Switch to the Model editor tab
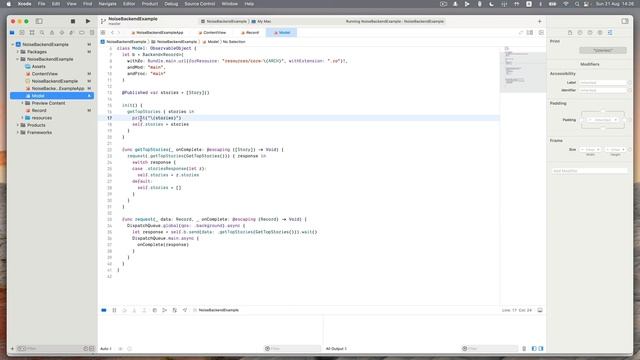The image size is (640, 360). [x=282, y=33]
